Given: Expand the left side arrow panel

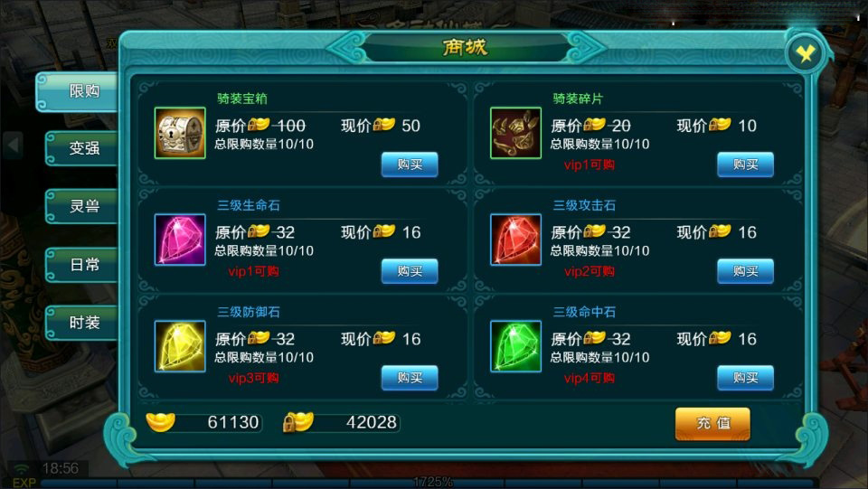Looking at the screenshot, I should coord(13,146).
